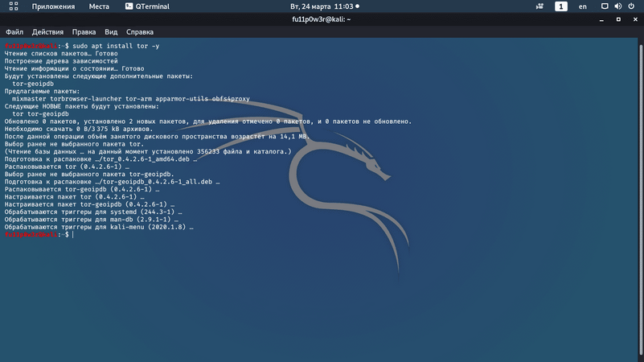Open the Activities grid icon

[14, 6]
